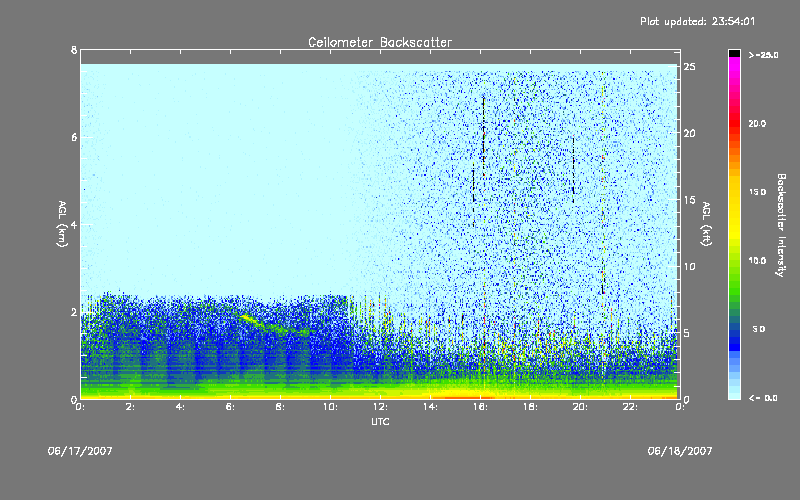Click the 8 km tick on the left axis

(74, 50)
